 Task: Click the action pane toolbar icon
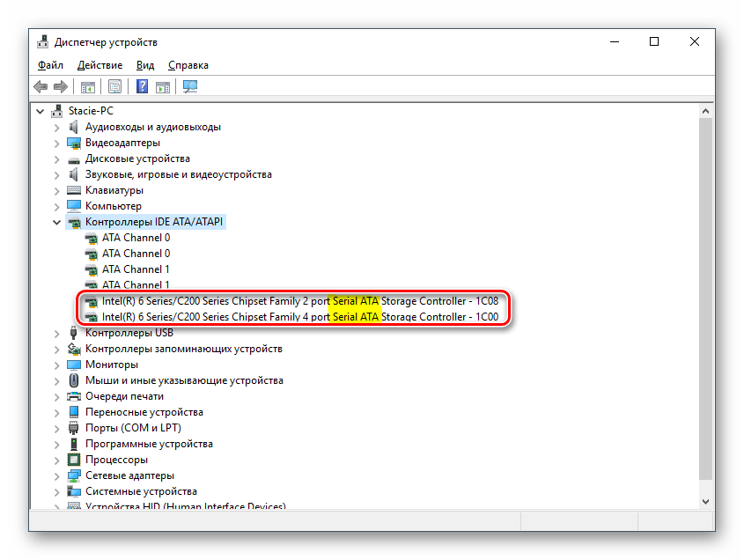pos(163,87)
